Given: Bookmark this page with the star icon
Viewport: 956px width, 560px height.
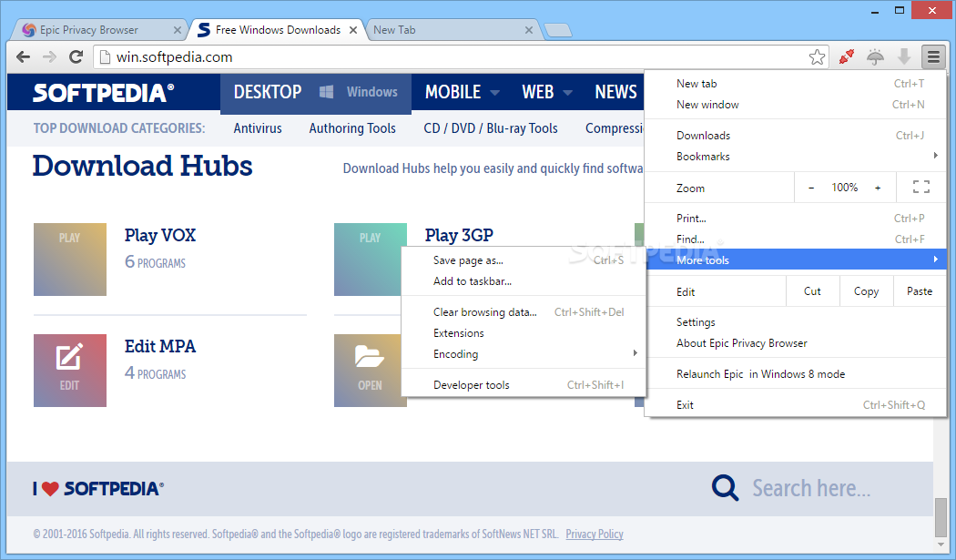Looking at the screenshot, I should [x=817, y=57].
